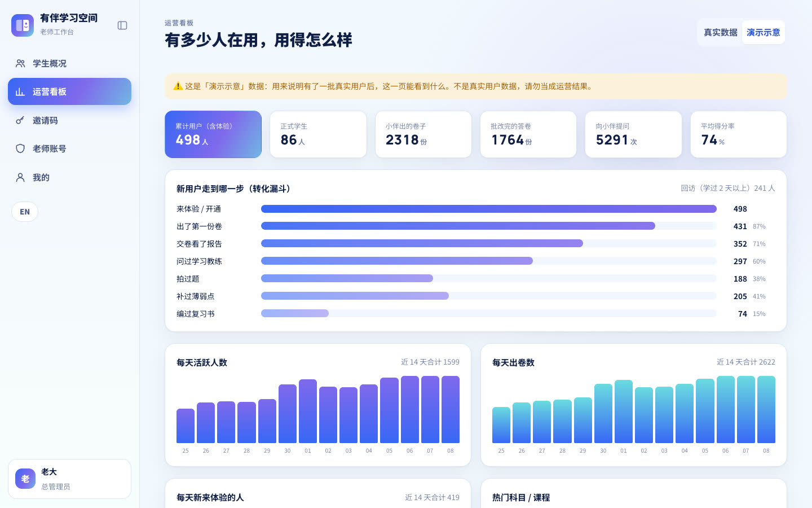Screen dimensions: 812x508
Task: Click the 补过薄弱点 funnel bar
Action: (x=355, y=296)
